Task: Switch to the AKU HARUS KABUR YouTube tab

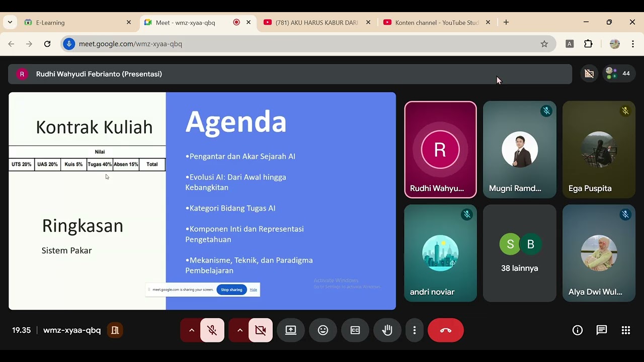Action: pos(317,23)
